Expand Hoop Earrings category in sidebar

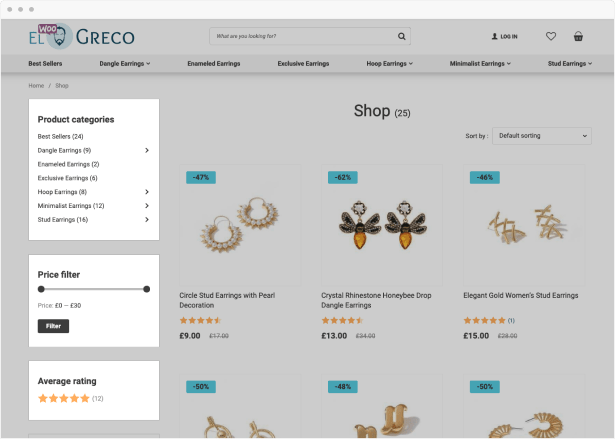tap(147, 191)
